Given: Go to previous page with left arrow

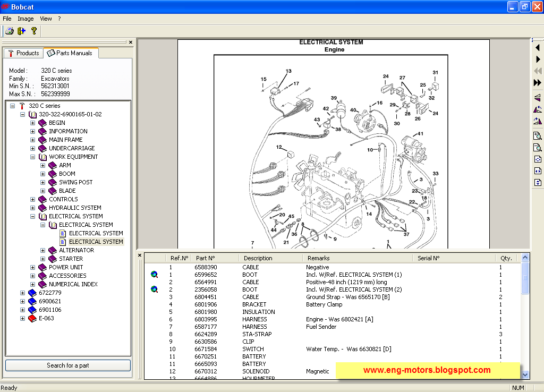Looking at the screenshot, I should point(538,47).
